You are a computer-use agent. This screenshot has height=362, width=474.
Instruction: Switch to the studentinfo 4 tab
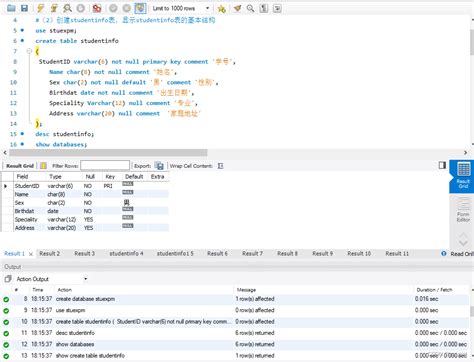(126, 254)
